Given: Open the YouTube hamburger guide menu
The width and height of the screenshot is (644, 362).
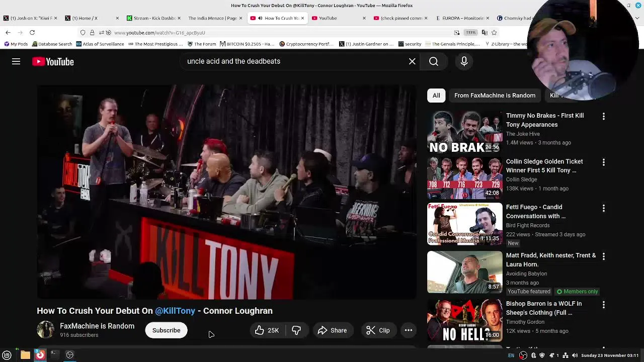Looking at the screenshot, I should coord(16,61).
